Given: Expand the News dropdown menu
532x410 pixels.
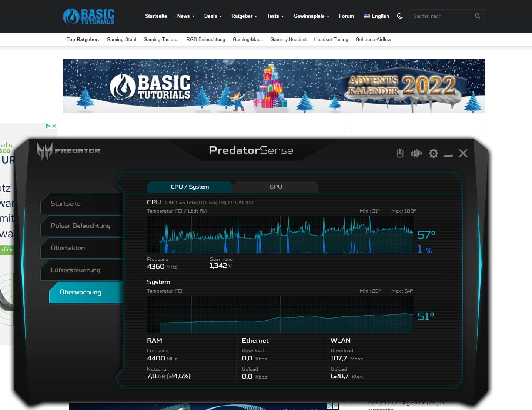Looking at the screenshot, I should pos(185,16).
